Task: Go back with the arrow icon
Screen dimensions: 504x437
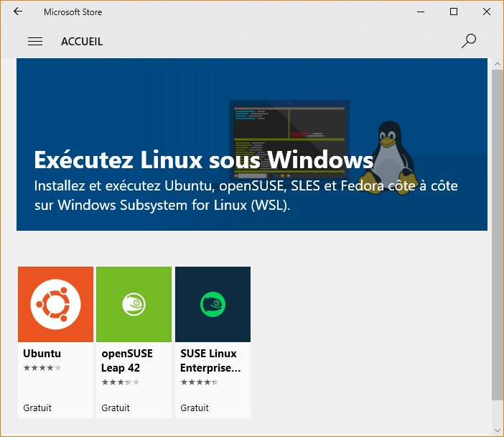Action: [x=18, y=11]
